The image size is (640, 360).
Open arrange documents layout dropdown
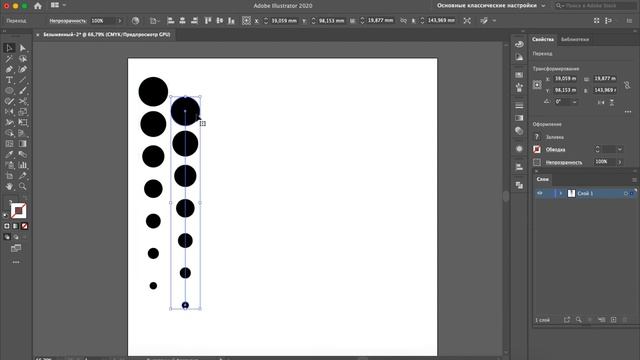[58, 5]
